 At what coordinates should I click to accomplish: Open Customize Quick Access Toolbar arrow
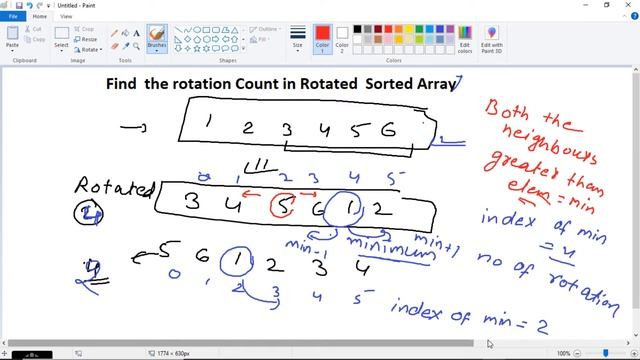click(x=49, y=6)
